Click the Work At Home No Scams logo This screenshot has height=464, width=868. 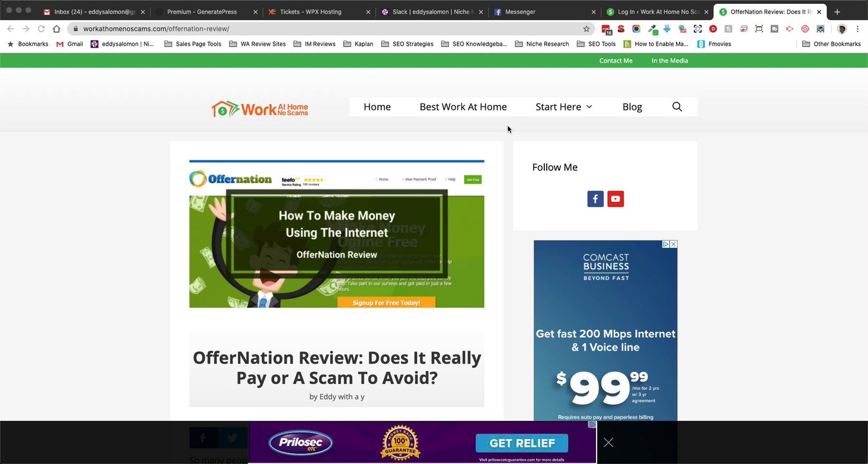260,109
